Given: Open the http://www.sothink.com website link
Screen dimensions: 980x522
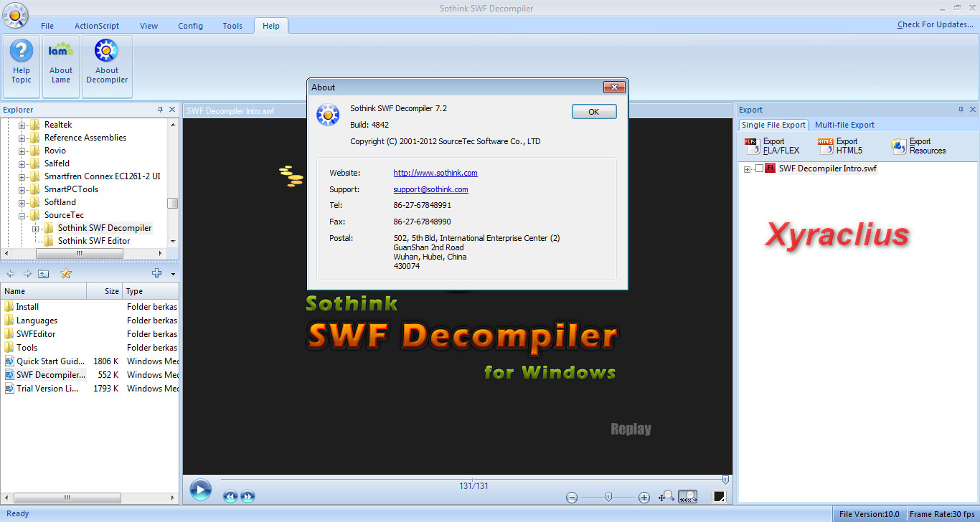Looking at the screenshot, I should click(435, 173).
